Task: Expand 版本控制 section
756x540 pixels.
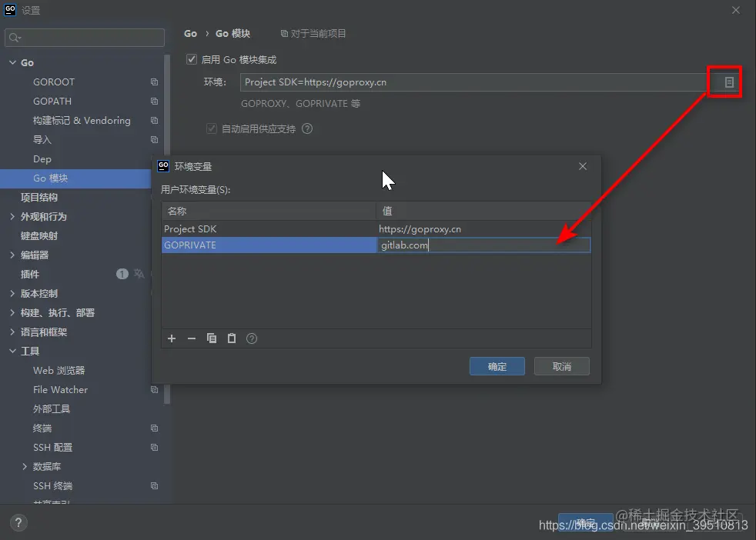Action: 12,294
